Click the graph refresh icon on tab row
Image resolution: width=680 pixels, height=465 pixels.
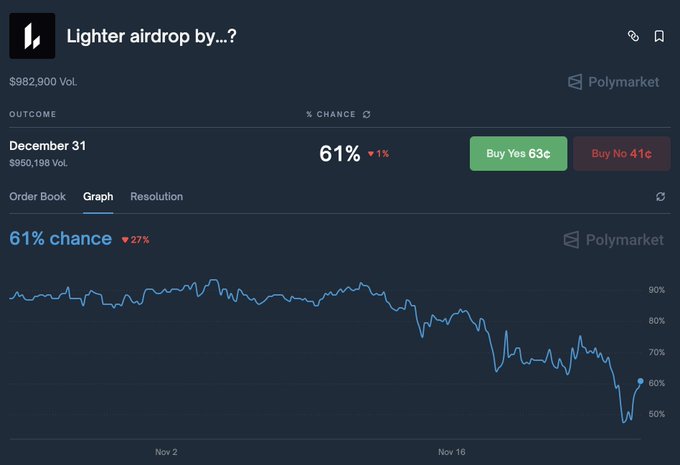[660, 197]
